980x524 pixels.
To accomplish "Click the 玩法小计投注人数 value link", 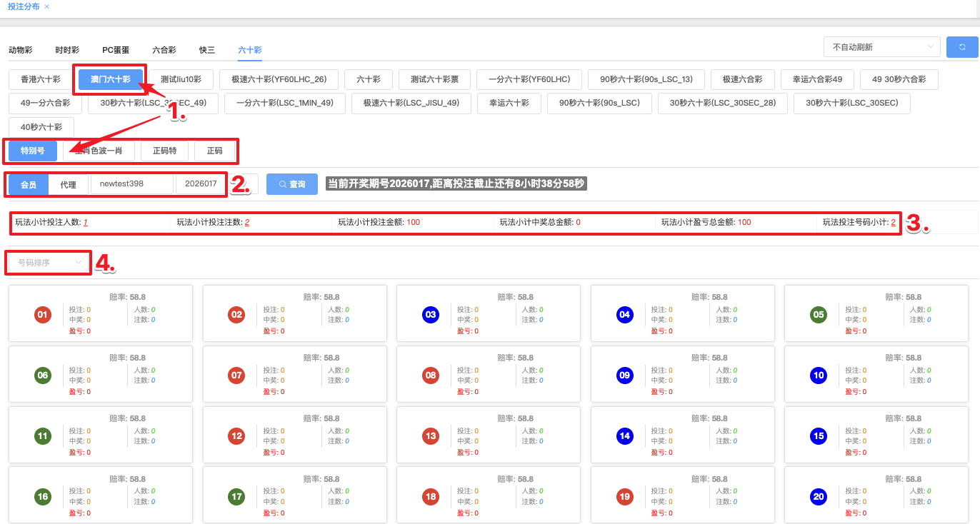I will coord(85,223).
